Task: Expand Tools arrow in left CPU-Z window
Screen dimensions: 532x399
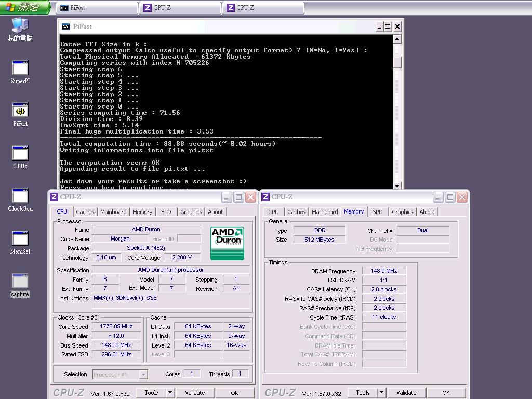Action: (x=170, y=393)
